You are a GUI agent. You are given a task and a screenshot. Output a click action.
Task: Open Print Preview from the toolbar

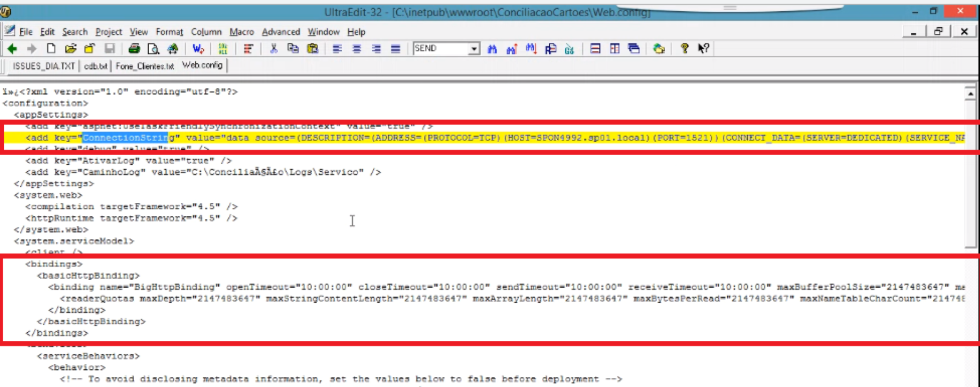click(153, 49)
